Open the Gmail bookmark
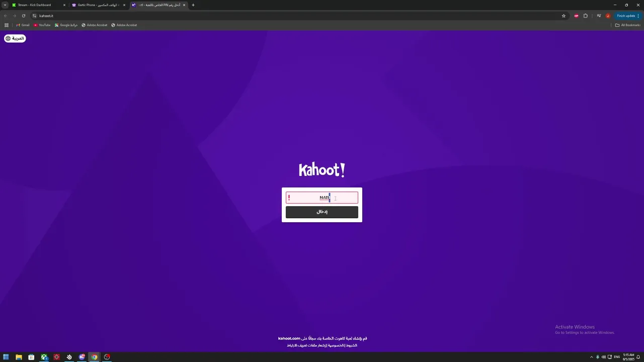The height and width of the screenshot is (362, 644). pos(23,25)
